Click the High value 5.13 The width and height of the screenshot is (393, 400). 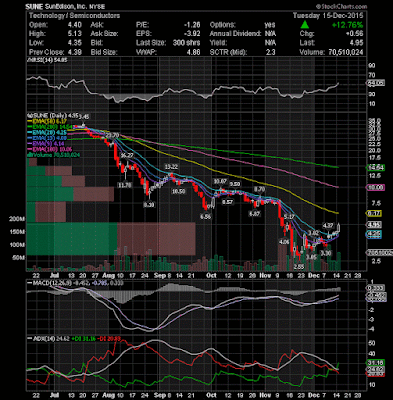(x=75, y=34)
